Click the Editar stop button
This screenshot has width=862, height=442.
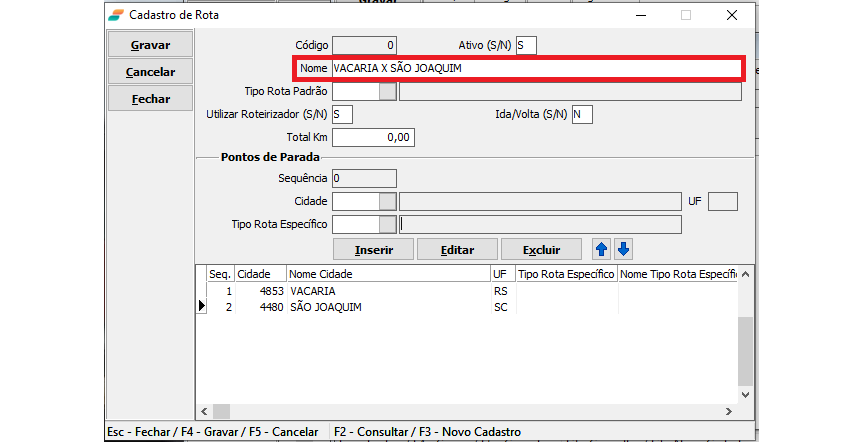pos(457,249)
